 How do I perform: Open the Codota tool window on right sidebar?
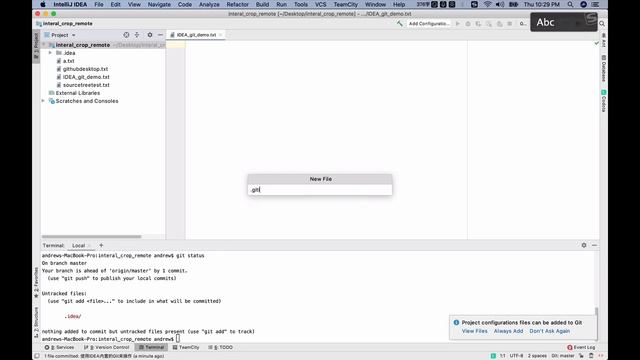(603, 101)
